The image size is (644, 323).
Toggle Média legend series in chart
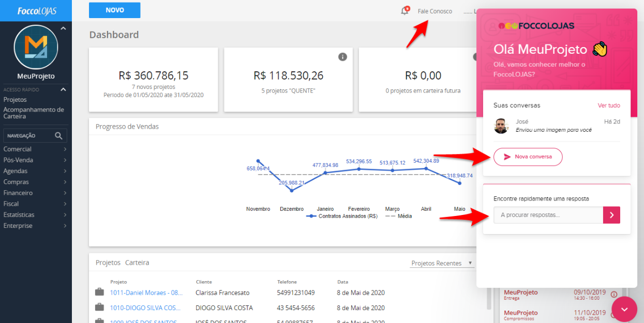coord(398,216)
